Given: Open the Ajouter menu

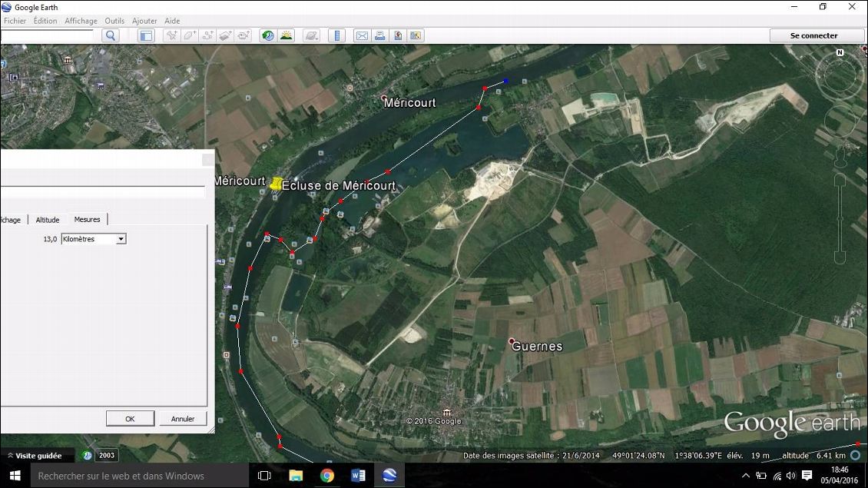Looking at the screenshot, I should click(144, 21).
